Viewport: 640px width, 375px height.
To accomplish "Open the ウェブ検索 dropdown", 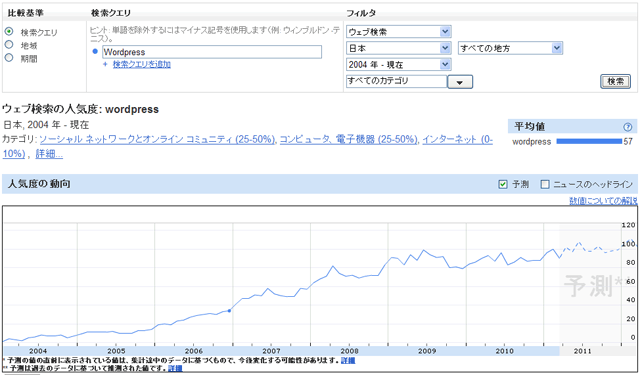I will click(x=398, y=31).
